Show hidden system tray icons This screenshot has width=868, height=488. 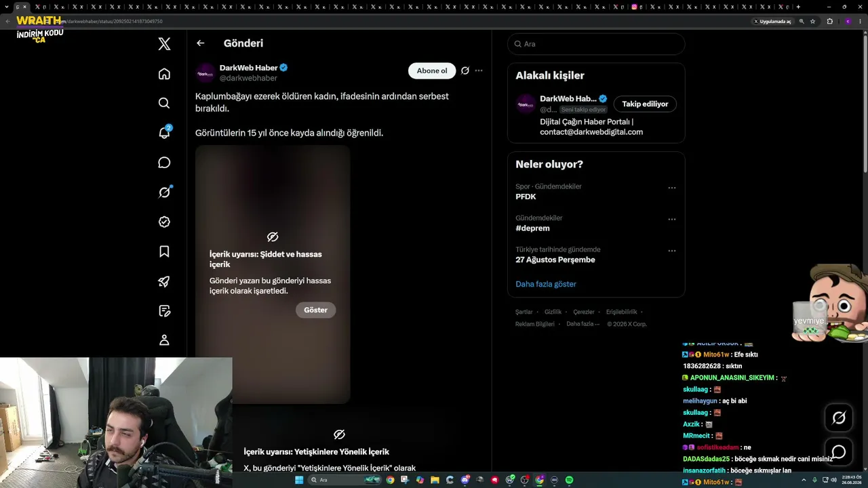(804, 480)
